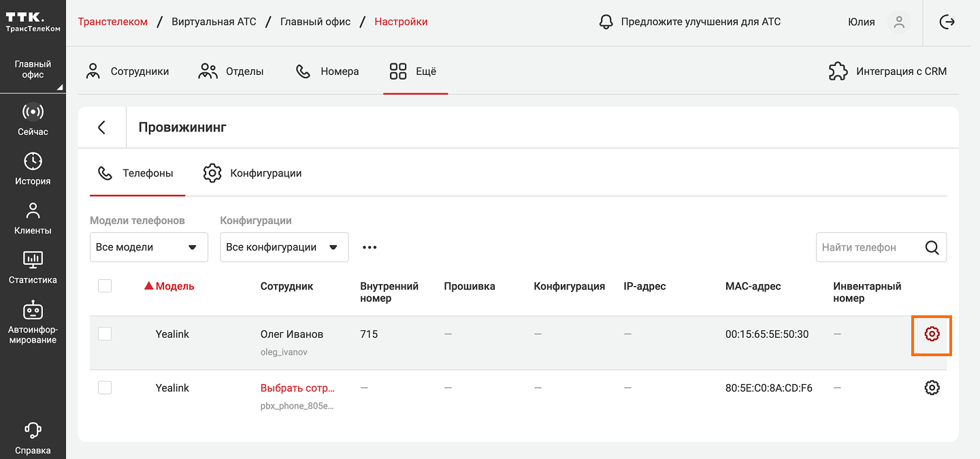Open the Сейчас live calls section

pos(33,119)
